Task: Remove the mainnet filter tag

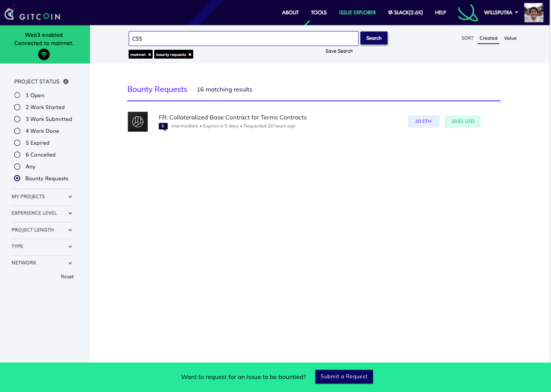Action: (150, 55)
